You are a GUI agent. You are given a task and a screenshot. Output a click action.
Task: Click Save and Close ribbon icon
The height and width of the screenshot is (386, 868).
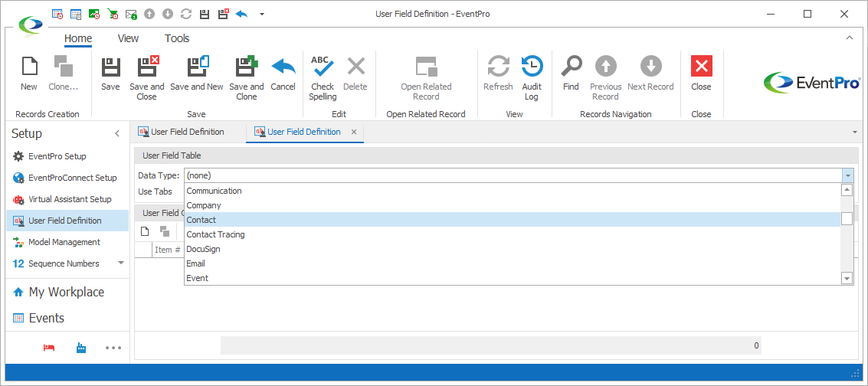pyautogui.click(x=147, y=67)
